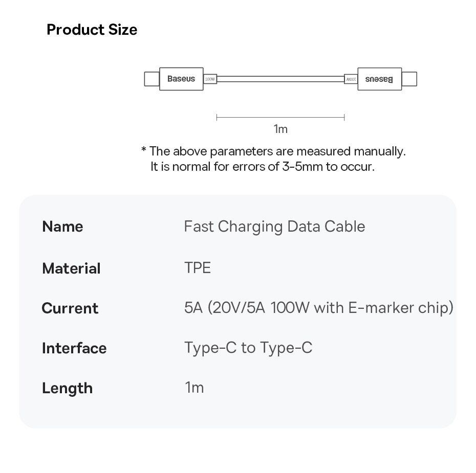Select the Length row label
Image resolution: width=476 pixels, height=473 pixels.
(x=67, y=388)
